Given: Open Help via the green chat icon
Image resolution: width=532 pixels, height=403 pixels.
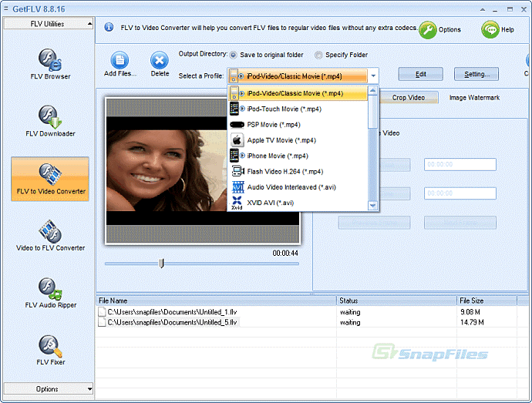Looking at the screenshot, I should click(490, 29).
